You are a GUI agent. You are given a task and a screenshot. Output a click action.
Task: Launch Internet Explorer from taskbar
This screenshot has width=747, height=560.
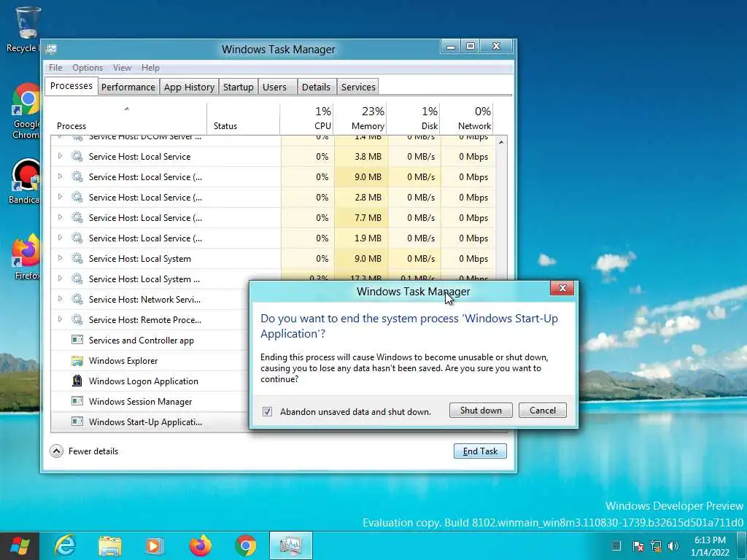pos(65,545)
